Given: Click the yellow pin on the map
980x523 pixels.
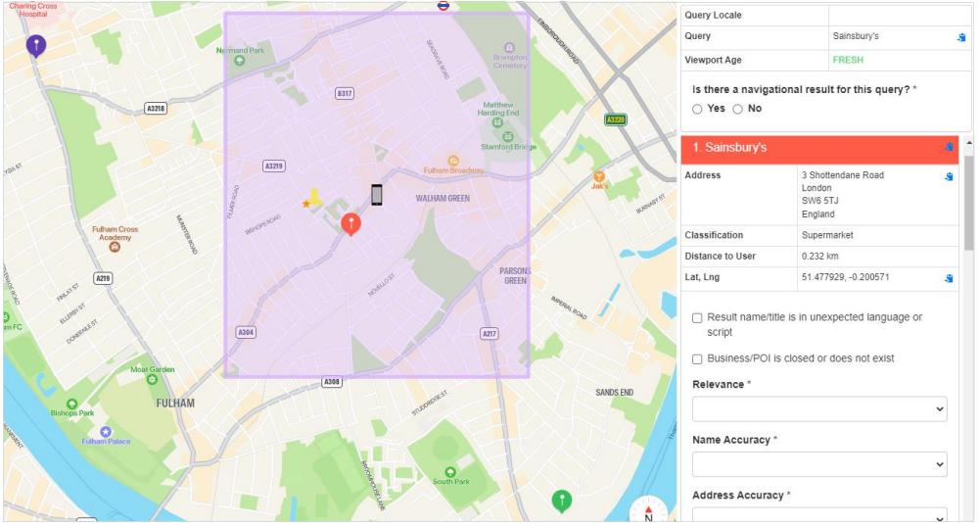Looking at the screenshot, I should click(x=314, y=196).
